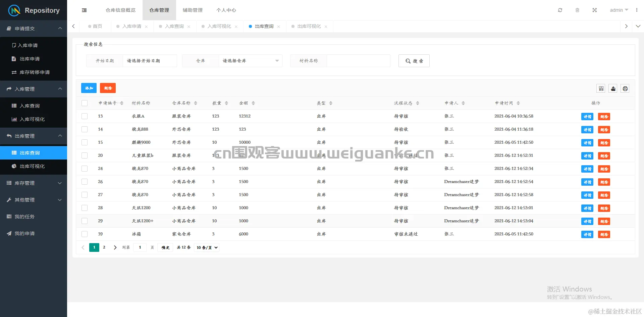Click the 请选择开始日期 date field
This screenshot has width=644, height=317.
[x=150, y=61]
